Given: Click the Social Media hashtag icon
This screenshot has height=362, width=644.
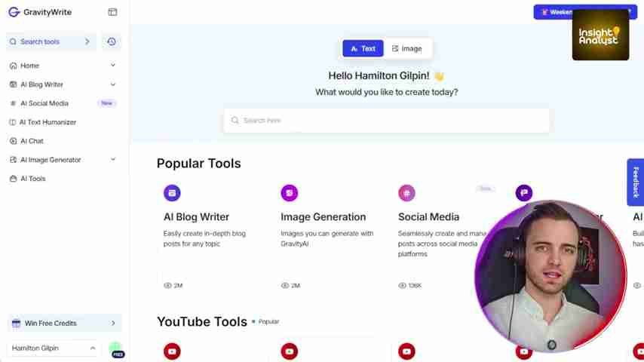Looking at the screenshot, I should [x=406, y=193].
